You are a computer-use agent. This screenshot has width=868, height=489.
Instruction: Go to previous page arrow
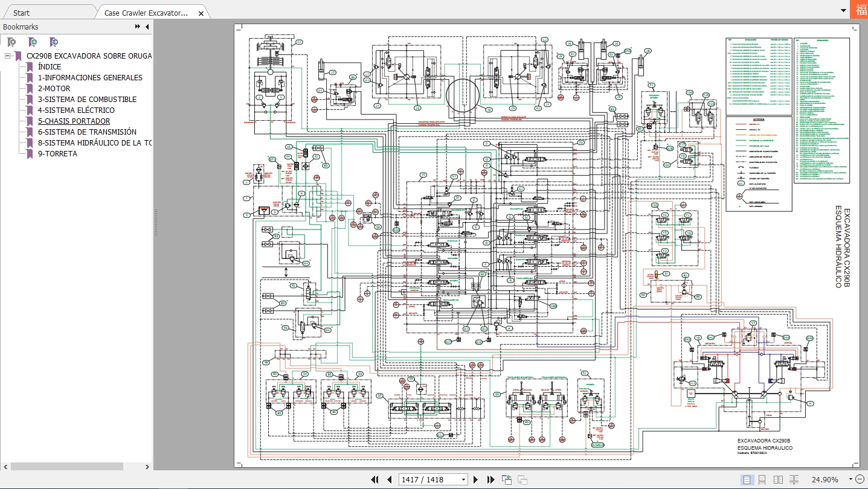390,480
